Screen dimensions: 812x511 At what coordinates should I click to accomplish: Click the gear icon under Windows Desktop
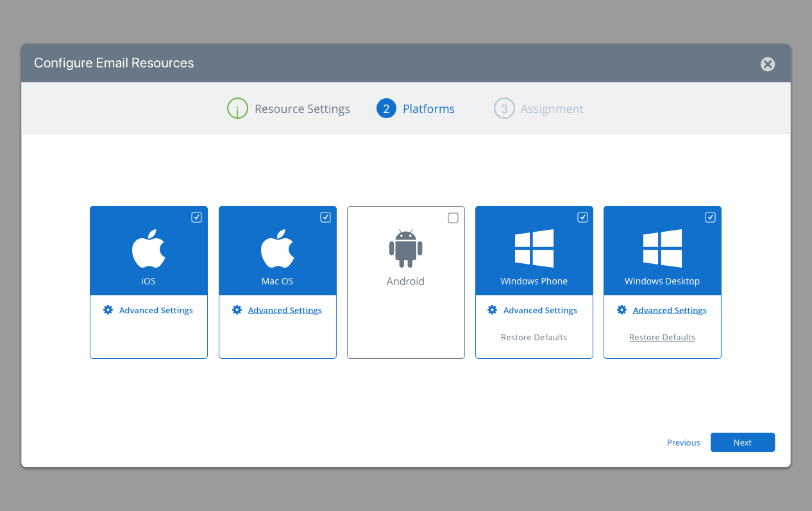pos(622,310)
